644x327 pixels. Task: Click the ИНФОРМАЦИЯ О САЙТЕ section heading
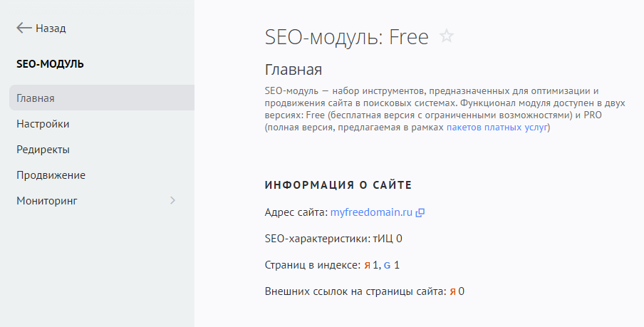coord(338,185)
